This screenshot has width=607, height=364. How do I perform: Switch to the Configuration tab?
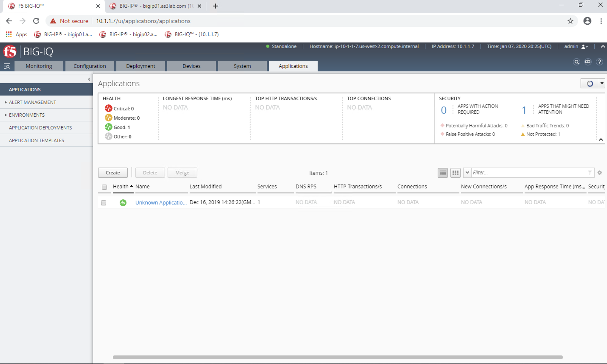coord(90,66)
